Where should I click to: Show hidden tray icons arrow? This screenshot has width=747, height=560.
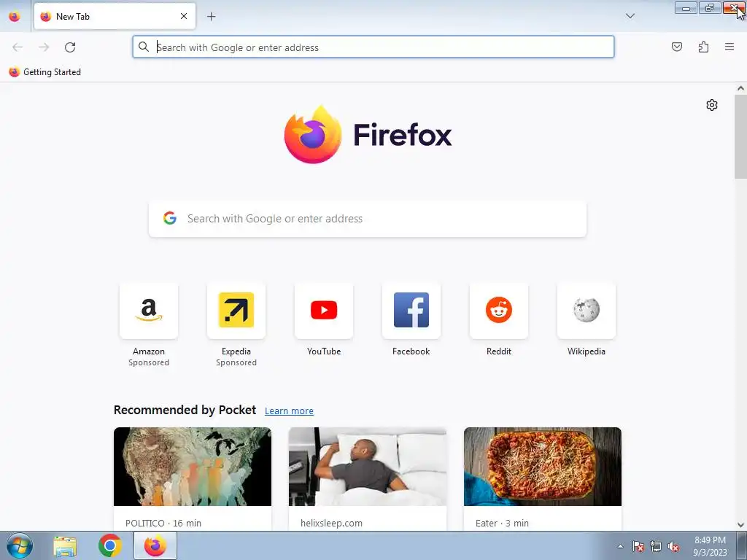(620, 546)
